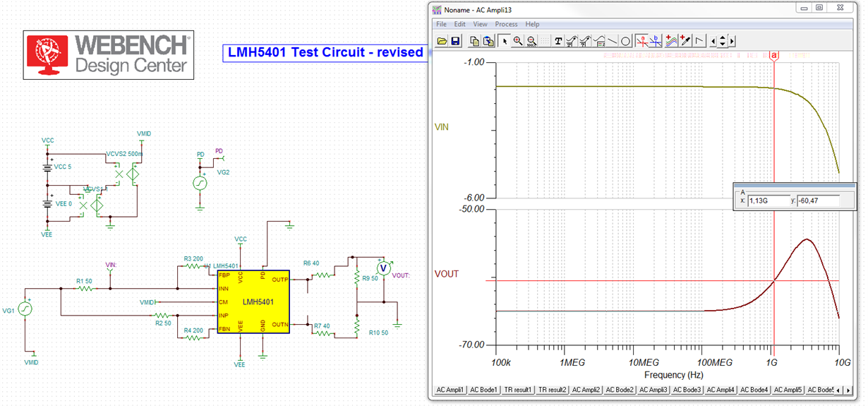Image resolution: width=868 pixels, height=406 pixels.
Task: Click the VOUT voltmeter symbol
Action: [384, 268]
